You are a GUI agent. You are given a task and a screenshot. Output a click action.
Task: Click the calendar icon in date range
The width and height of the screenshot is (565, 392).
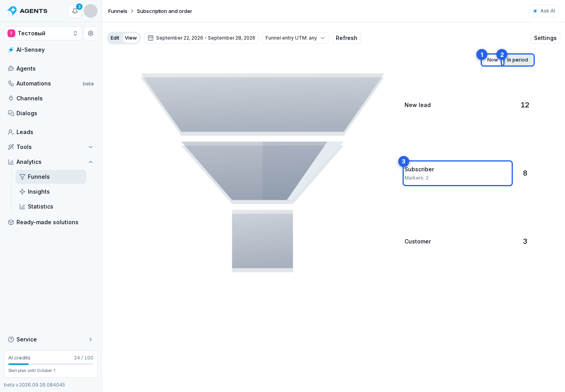click(x=151, y=38)
